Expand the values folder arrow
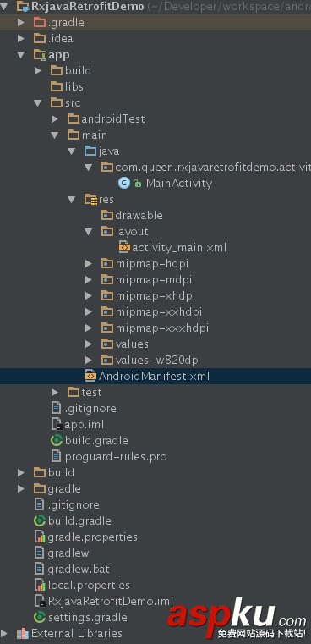The image size is (311, 644). click(88, 344)
